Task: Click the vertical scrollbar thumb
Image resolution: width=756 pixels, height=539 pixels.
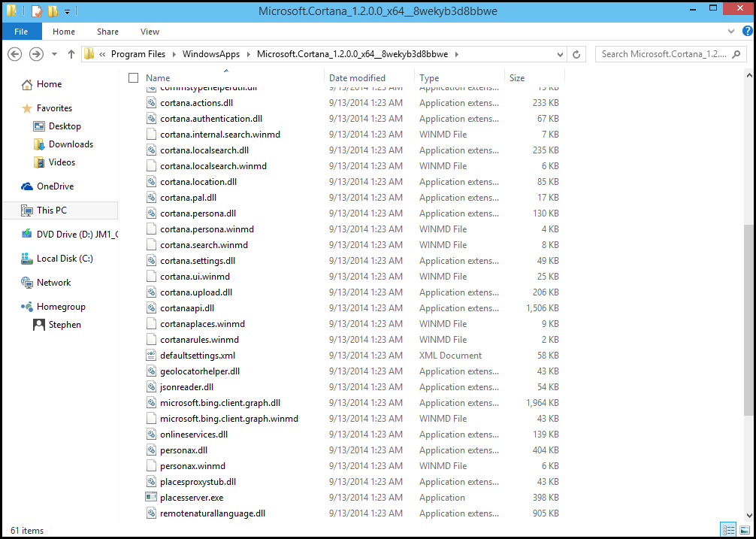Action: click(x=749, y=320)
